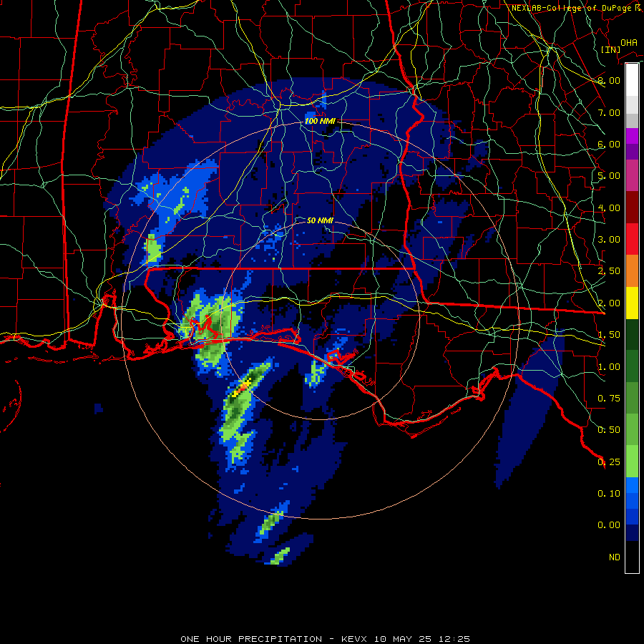644x644 pixels.
Task: Click the 2.50 legend value
Action: click(609, 271)
